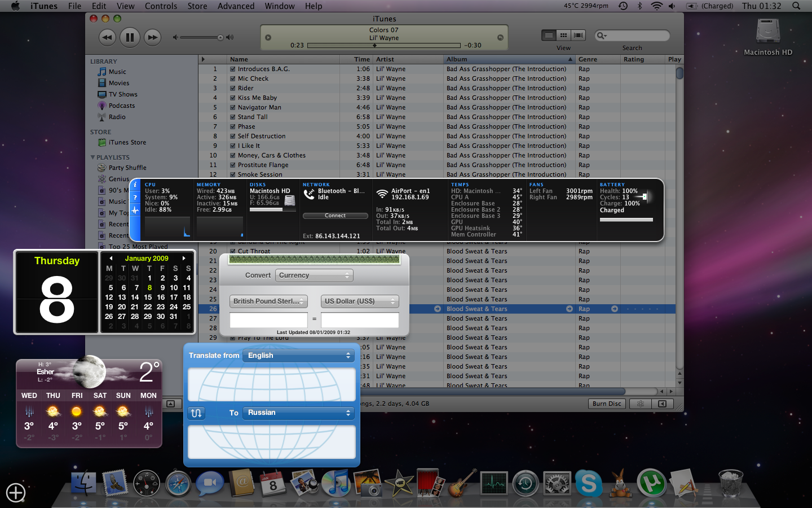Seek within the Colors 07 progress bar
Viewport: 812px width, 508px height.
[383, 45]
